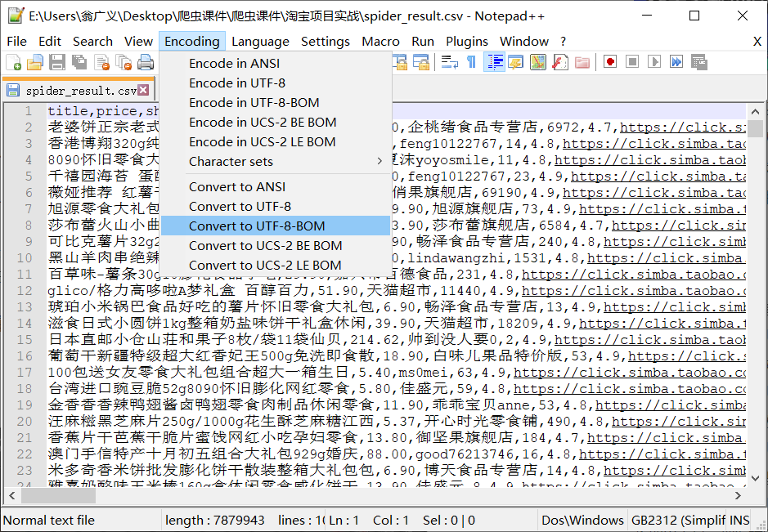Toggle the highlighted indent guide icon
Image resolution: width=768 pixels, height=532 pixels.
[x=494, y=62]
